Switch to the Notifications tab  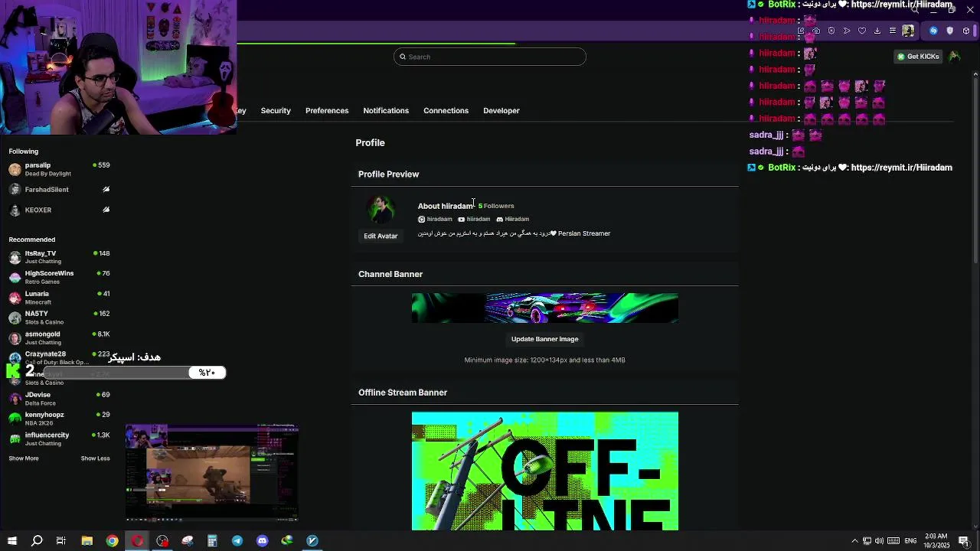pyautogui.click(x=386, y=110)
